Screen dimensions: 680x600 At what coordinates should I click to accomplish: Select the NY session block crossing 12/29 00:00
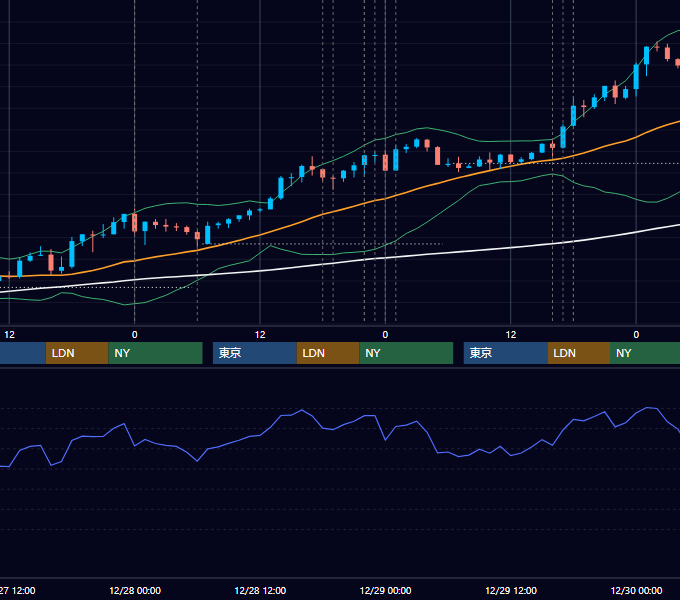pos(406,353)
